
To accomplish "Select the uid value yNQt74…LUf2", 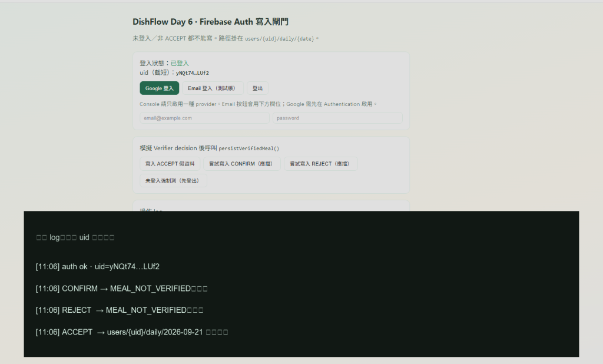I will click(x=193, y=72).
